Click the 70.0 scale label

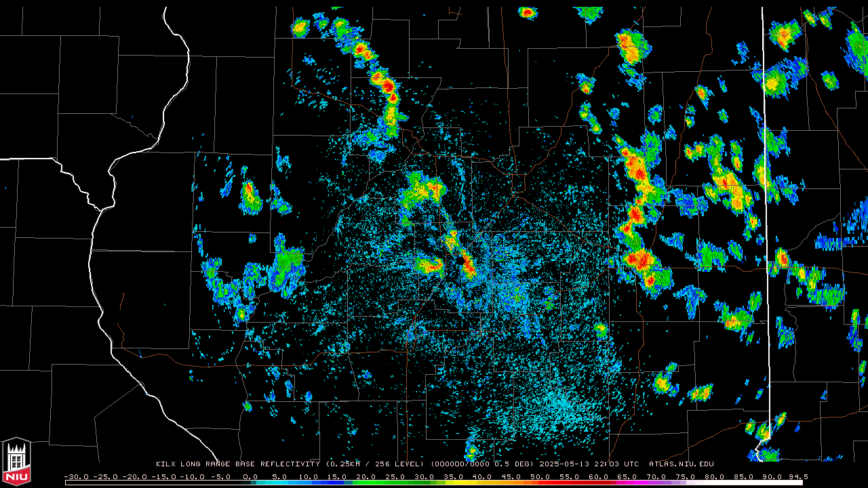(656, 477)
